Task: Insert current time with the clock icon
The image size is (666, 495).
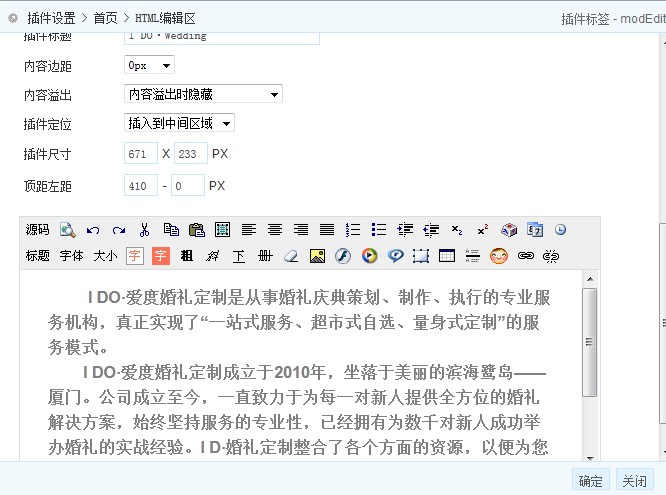Action: tap(560, 230)
